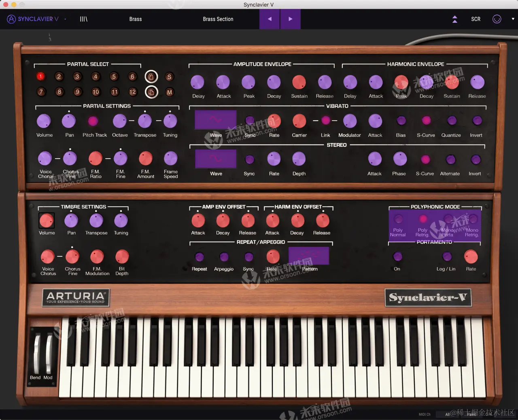Go to previous preset with left arrow
The width and height of the screenshot is (518, 420).
(270, 19)
